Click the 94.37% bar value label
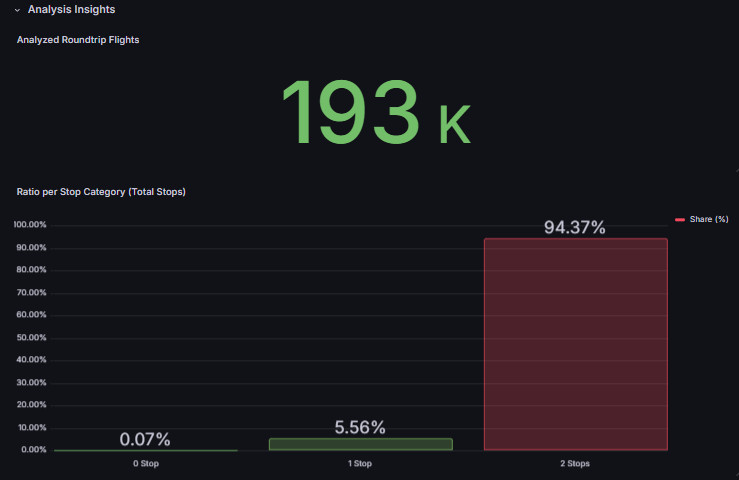This screenshot has width=739, height=480. click(575, 227)
